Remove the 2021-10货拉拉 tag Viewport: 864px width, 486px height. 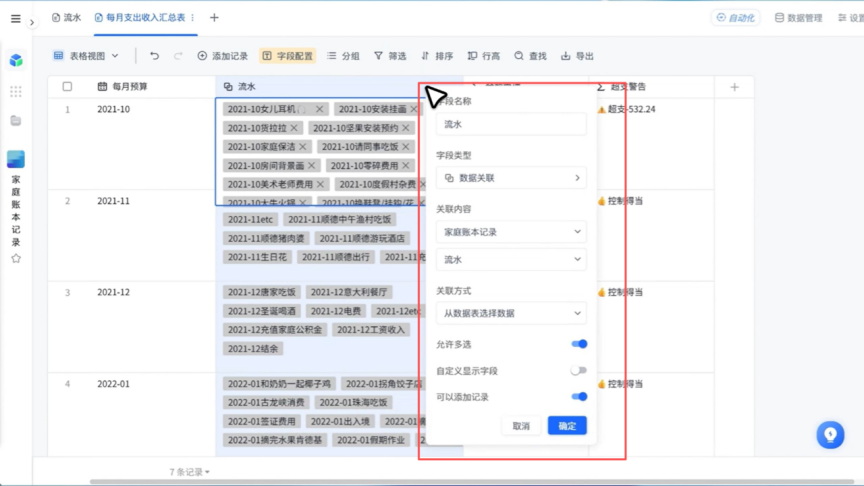pyautogui.click(x=294, y=128)
